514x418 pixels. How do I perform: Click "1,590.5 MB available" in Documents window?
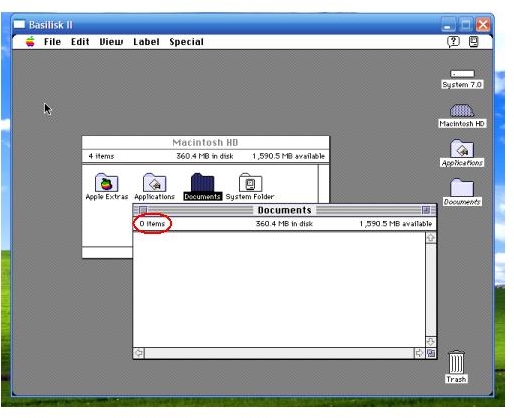click(396, 224)
